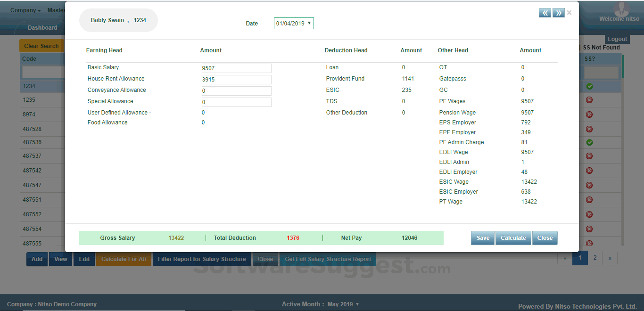Click the red X status icon beside 487554
644x311 pixels.
[x=589, y=229]
